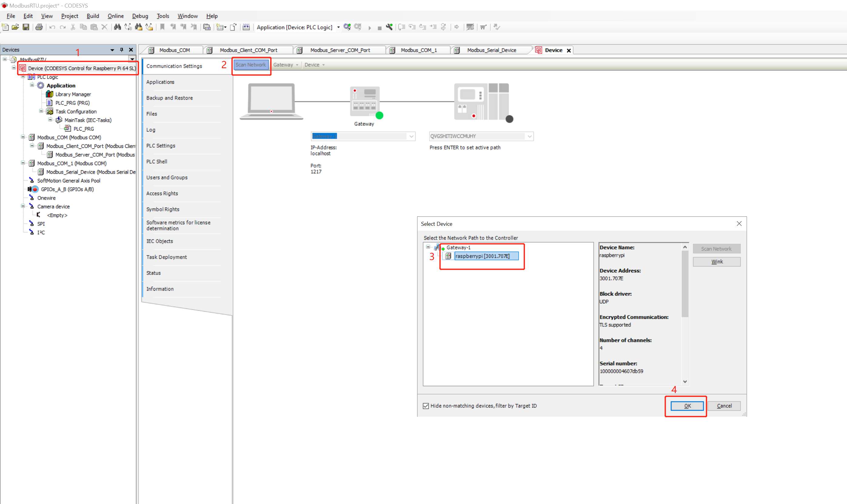Click OK in Select Device dialog
This screenshot has height=504, width=847.
click(x=687, y=406)
